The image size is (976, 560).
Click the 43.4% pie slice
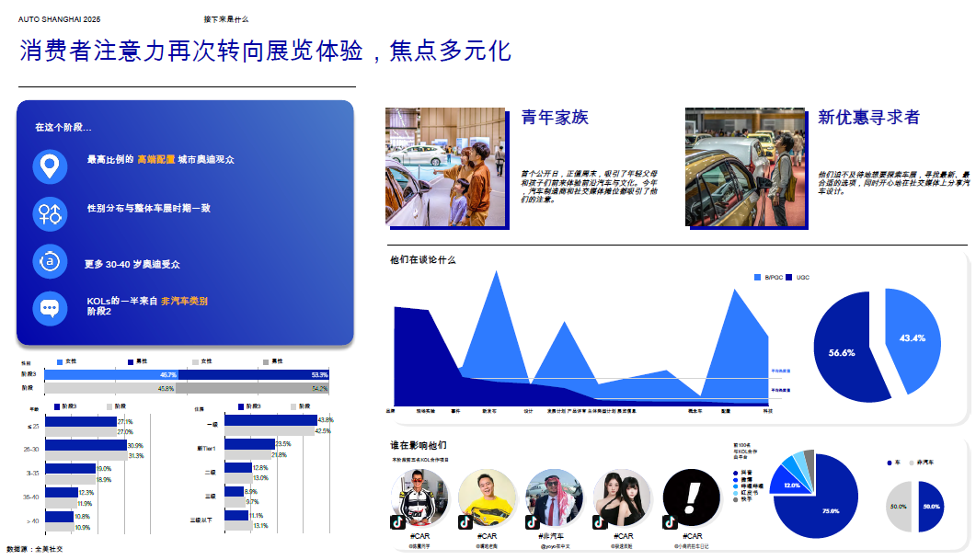(913, 339)
